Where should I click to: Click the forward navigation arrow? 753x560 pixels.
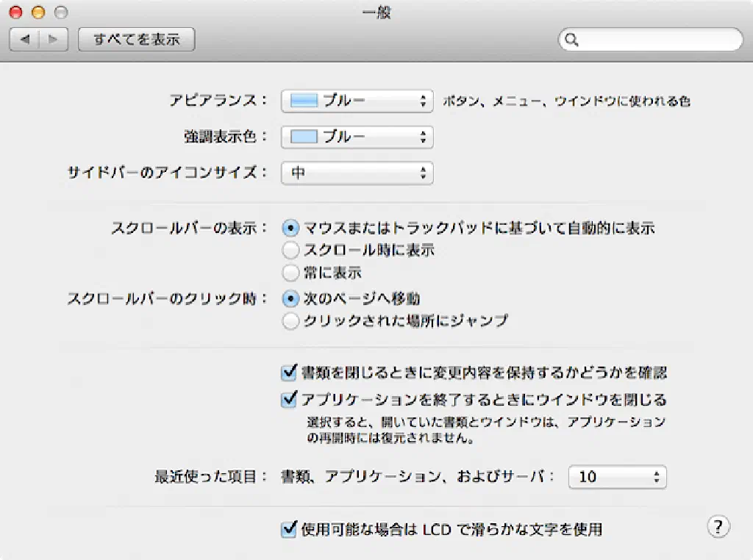(x=54, y=40)
